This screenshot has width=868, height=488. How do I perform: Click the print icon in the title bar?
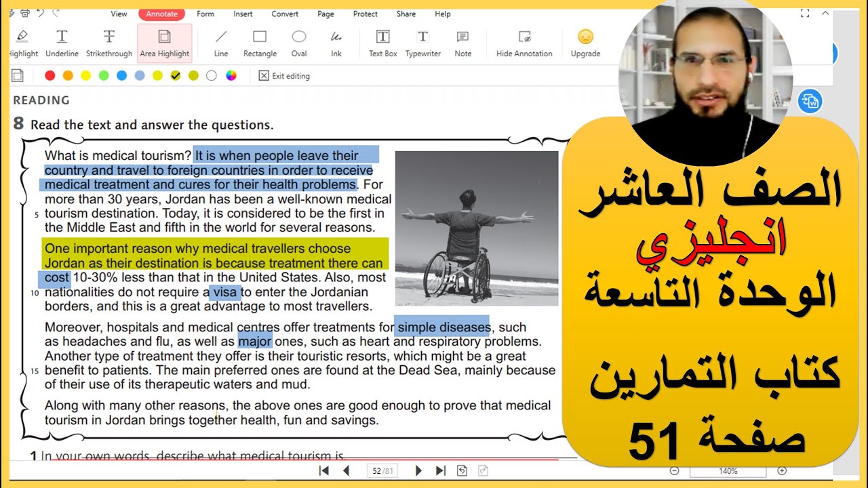pyautogui.click(x=25, y=13)
